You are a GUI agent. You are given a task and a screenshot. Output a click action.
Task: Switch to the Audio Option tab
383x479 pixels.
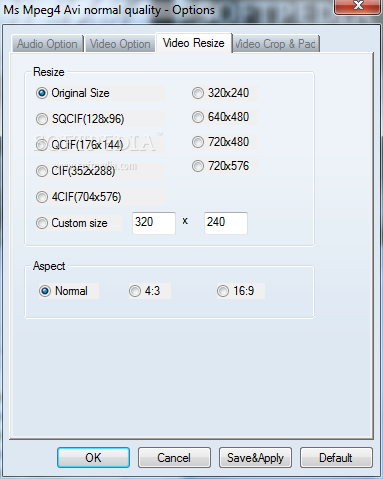tap(48, 44)
